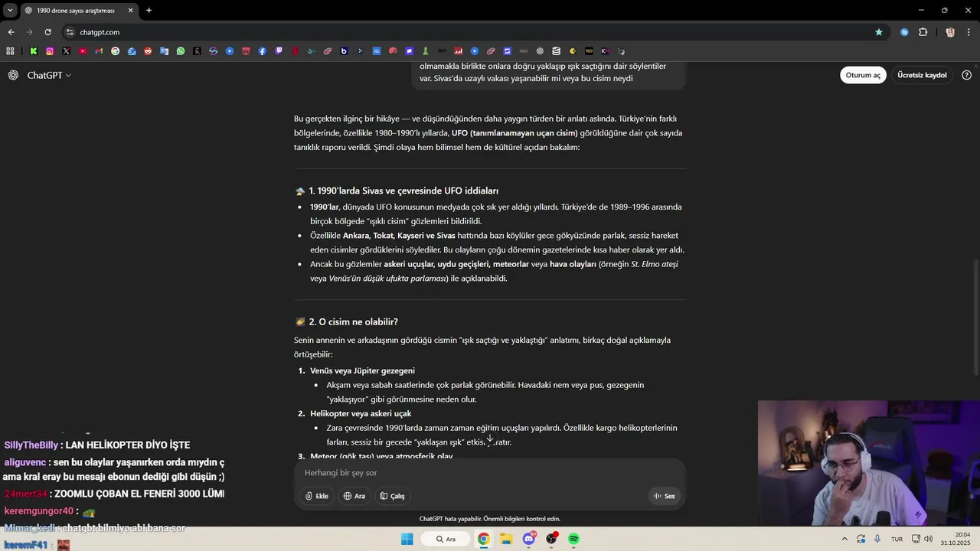Click the Çalış study button
The image size is (980, 551).
click(393, 496)
